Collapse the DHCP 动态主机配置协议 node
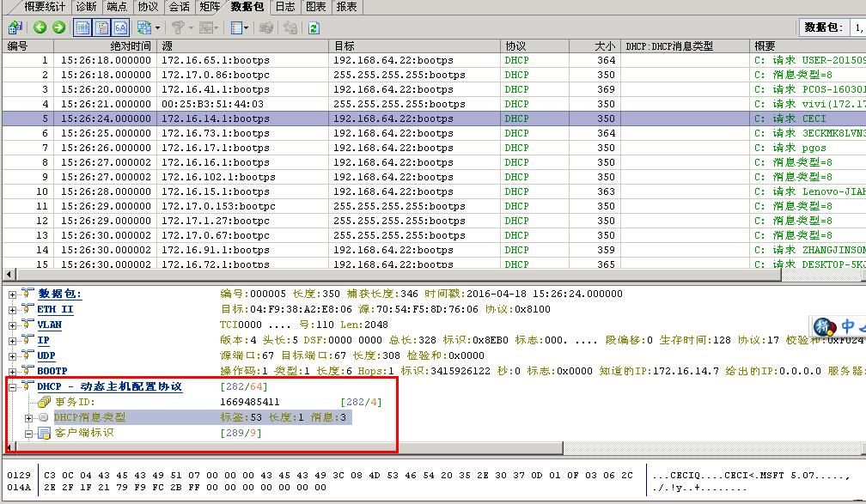This screenshot has width=866, height=504. (12, 386)
